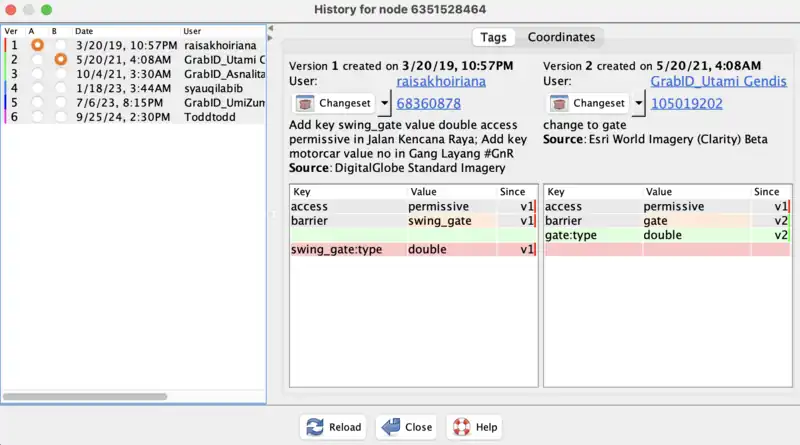Open Help with the lifebuoy icon
This screenshot has width=800, height=445.
474,427
